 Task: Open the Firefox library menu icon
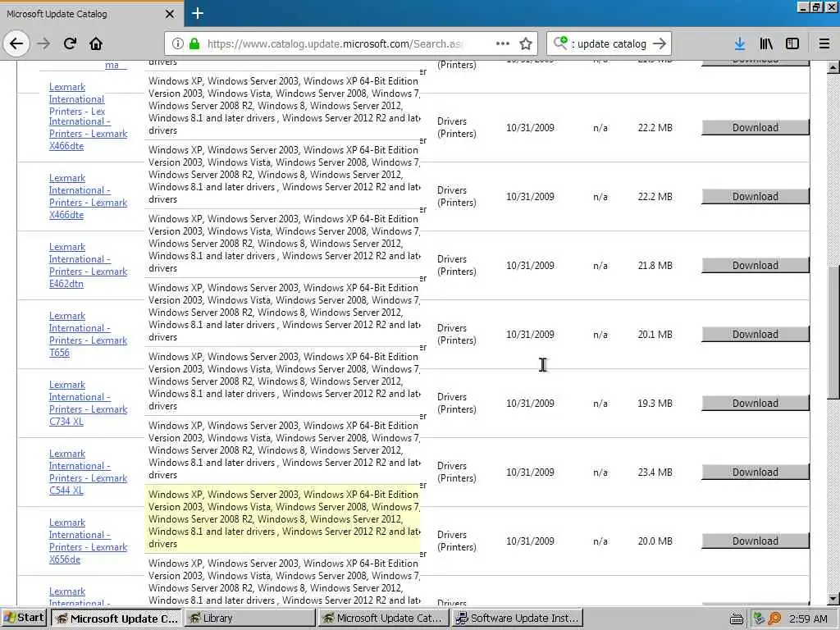click(x=766, y=44)
